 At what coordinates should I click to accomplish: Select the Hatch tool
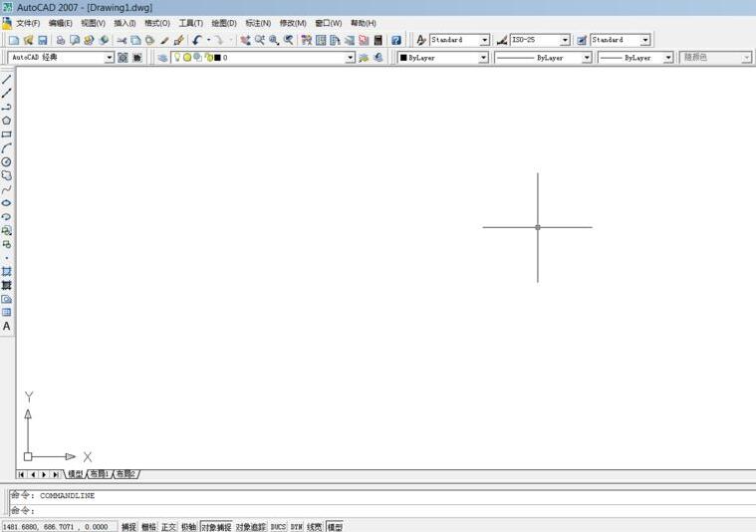coord(7,272)
